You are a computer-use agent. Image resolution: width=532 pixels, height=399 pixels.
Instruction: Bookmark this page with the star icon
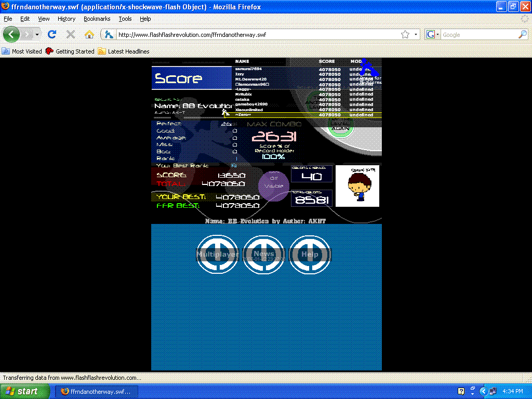[x=405, y=35]
